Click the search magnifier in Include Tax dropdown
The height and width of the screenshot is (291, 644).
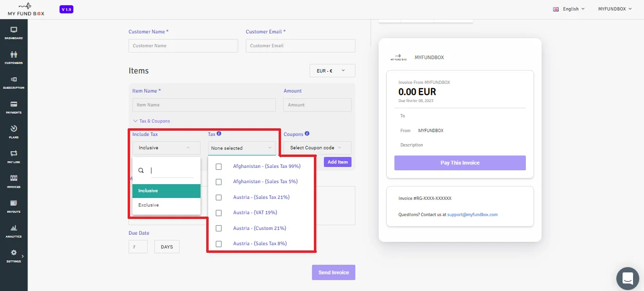[141, 170]
